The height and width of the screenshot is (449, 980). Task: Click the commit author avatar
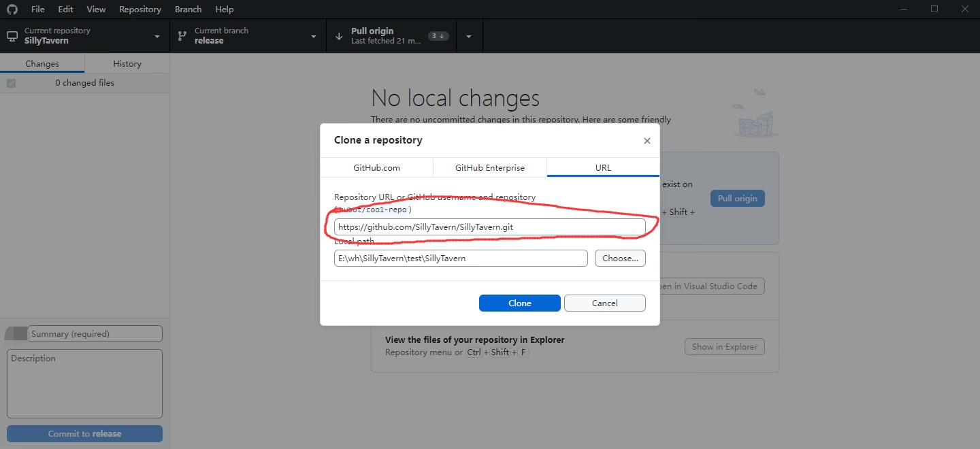16,333
